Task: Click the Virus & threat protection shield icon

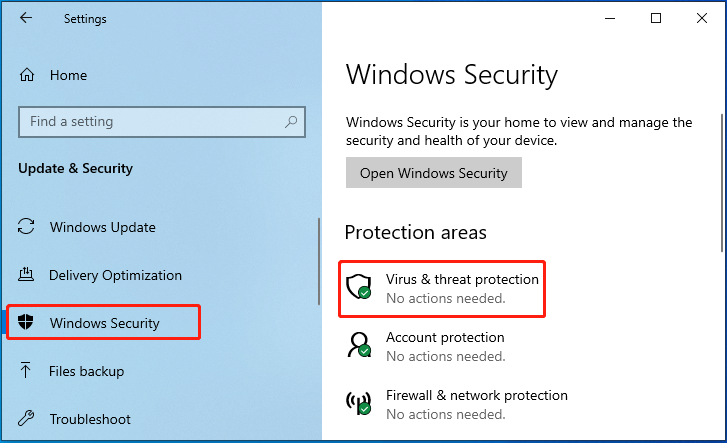Action: [359, 287]
